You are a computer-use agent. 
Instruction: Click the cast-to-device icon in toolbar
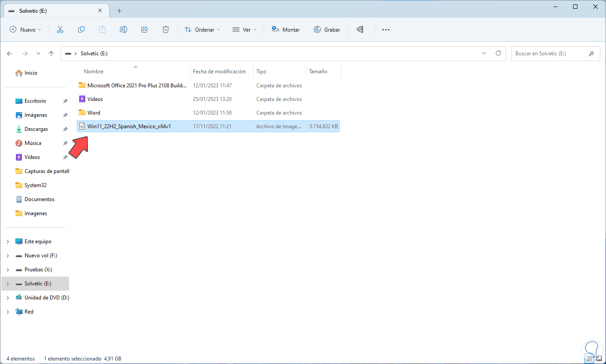click(x=360, y=29)
